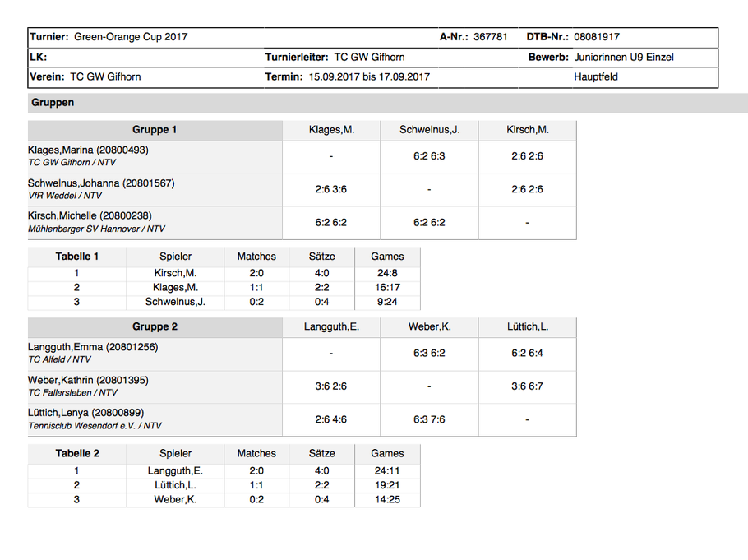Image resolution: width=748 pixels, height=560 pixels.
Task: Click the 'Gruppe 1' table header
Action: click(155, 130)
